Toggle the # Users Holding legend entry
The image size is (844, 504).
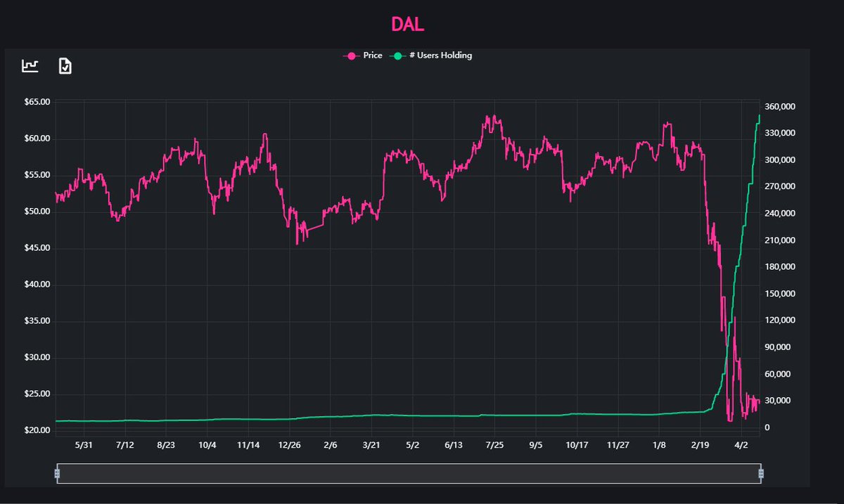click(430, 56)
